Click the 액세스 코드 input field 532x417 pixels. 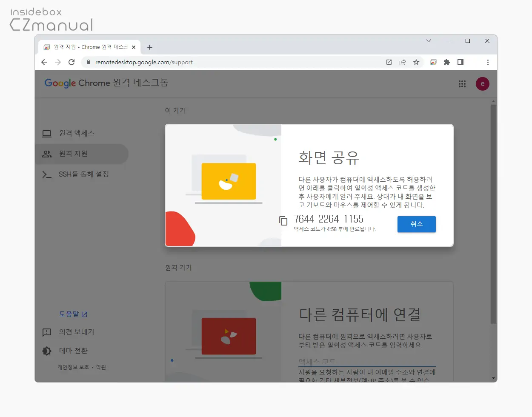pyautogui.click(x=367, y=361)
